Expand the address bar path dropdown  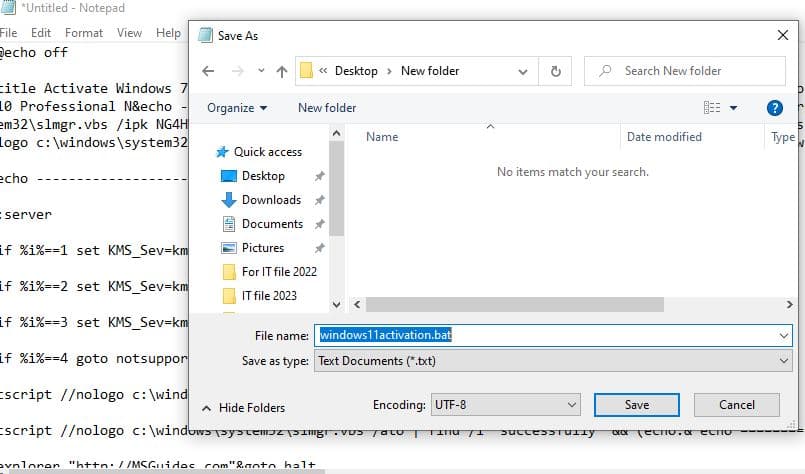click(x=523, y=71)
